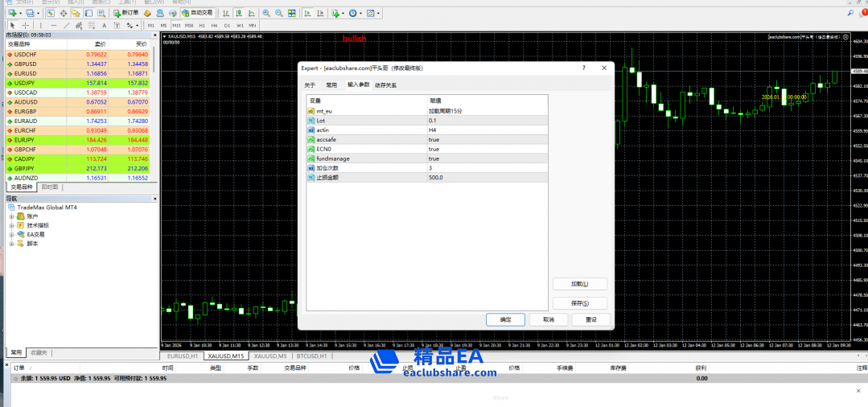
Task: Switch the chart to H4 timeframe
Action: point(215,26)
